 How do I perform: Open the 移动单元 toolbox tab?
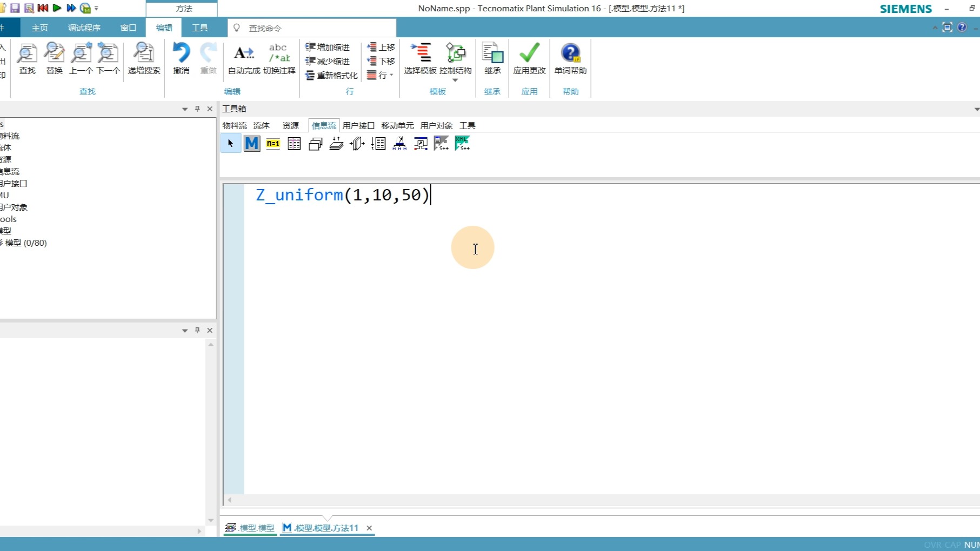[x=397, y=125]
